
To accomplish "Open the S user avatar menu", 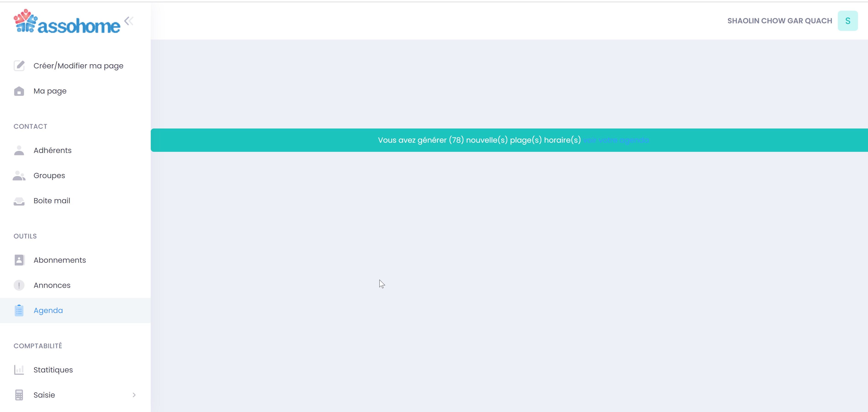I will (x=847, y=21).
